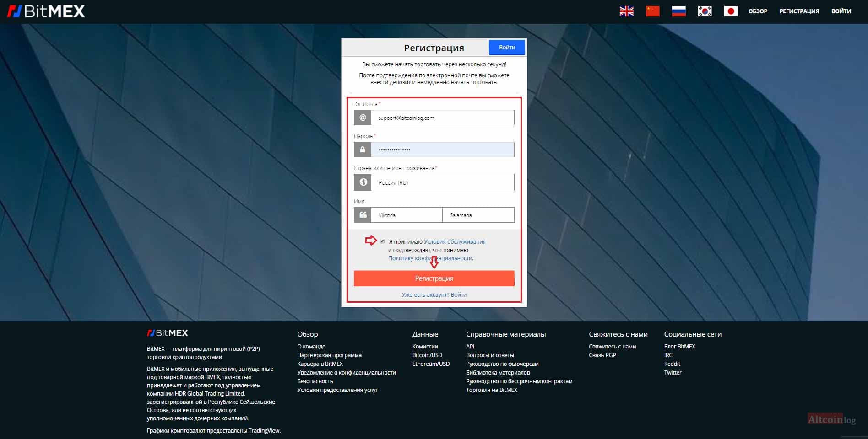Focus the last name field Salamaha

478,215
